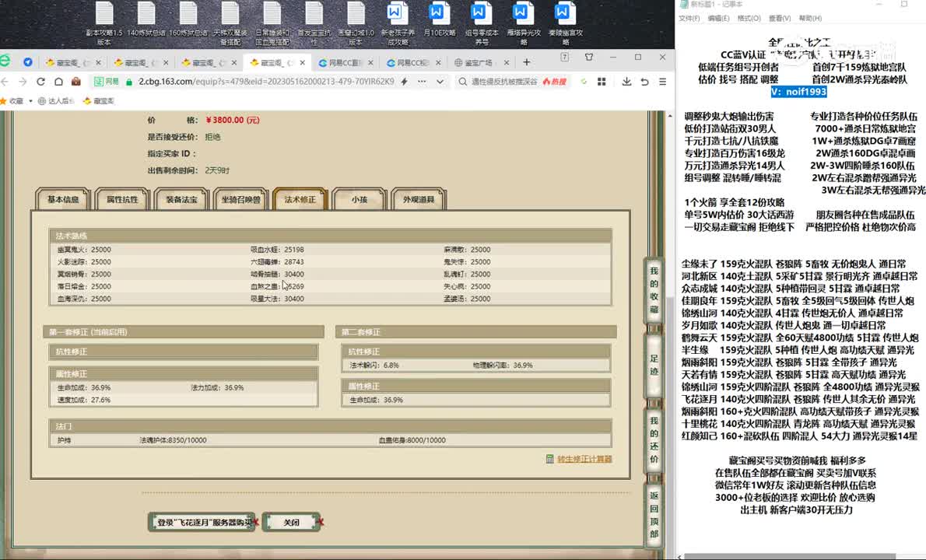Open Notepad 编辑(E) menu
This screenshot has width=926, height=560.
tap(719, 19)
